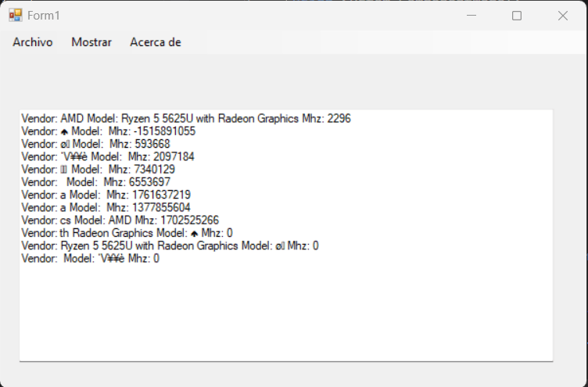This screenshot has height=387, width=588.
Task: Open the Acerca de menu
Action: [x=156, y=42]
